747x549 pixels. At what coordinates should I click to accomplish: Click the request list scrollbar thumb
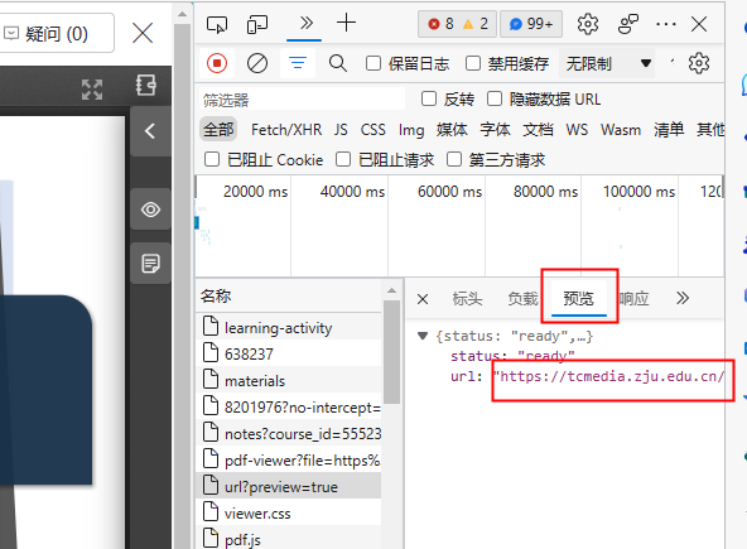392,352
